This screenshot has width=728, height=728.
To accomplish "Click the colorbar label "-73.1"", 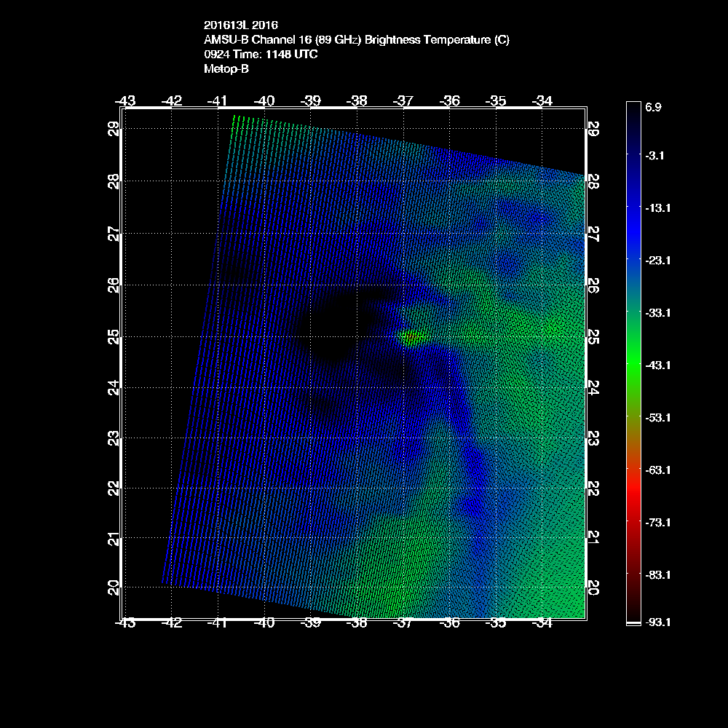I will (x=658, y=523).
